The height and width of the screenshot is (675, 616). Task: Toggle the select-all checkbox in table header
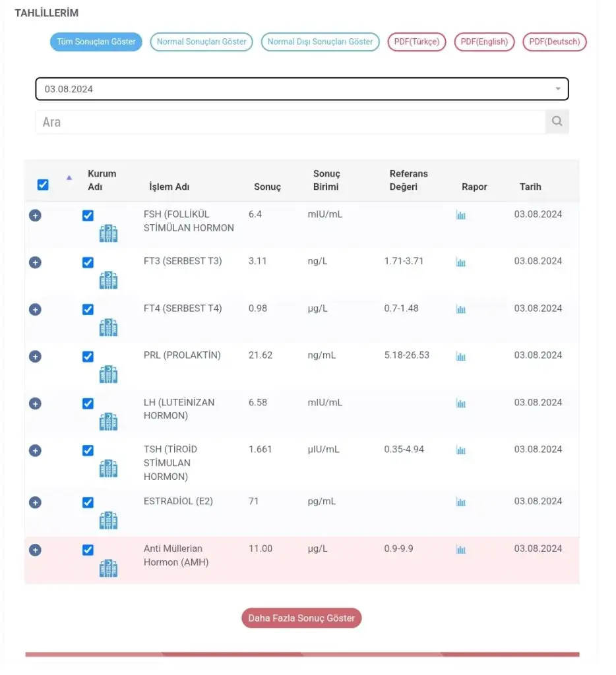[x=43, y=185]
